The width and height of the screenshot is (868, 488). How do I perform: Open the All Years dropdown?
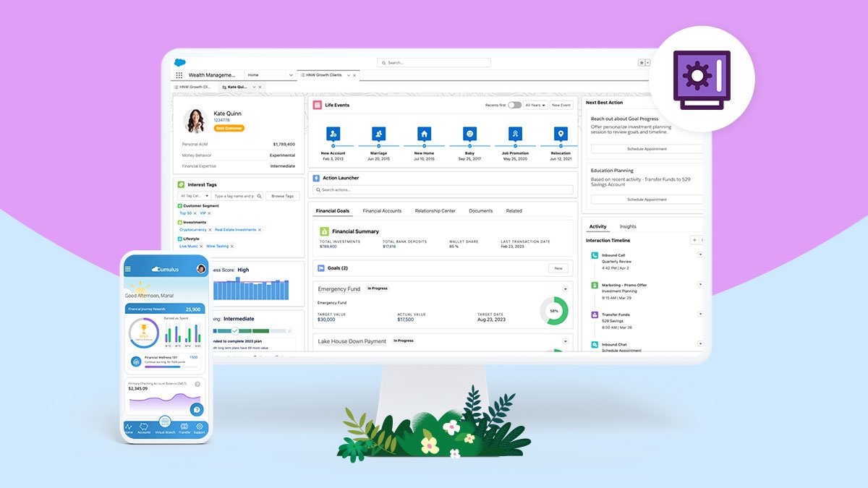point(535,105)
